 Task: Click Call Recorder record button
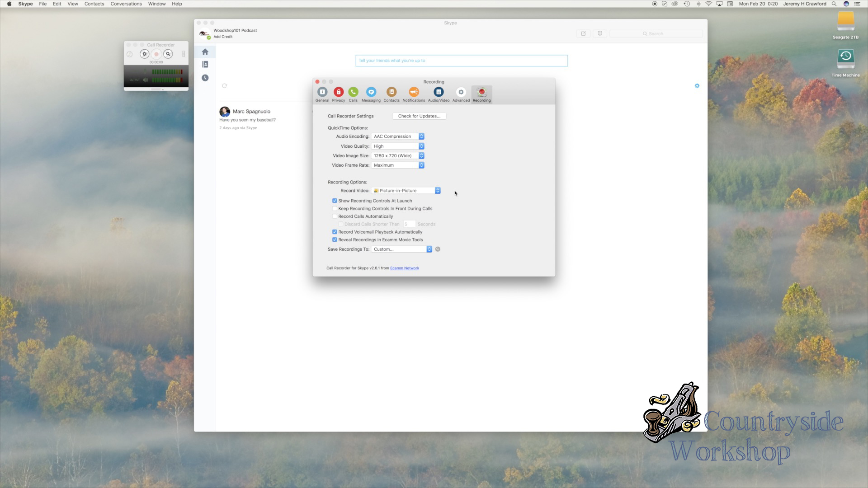pyautogui.click(x=156, y=54)
